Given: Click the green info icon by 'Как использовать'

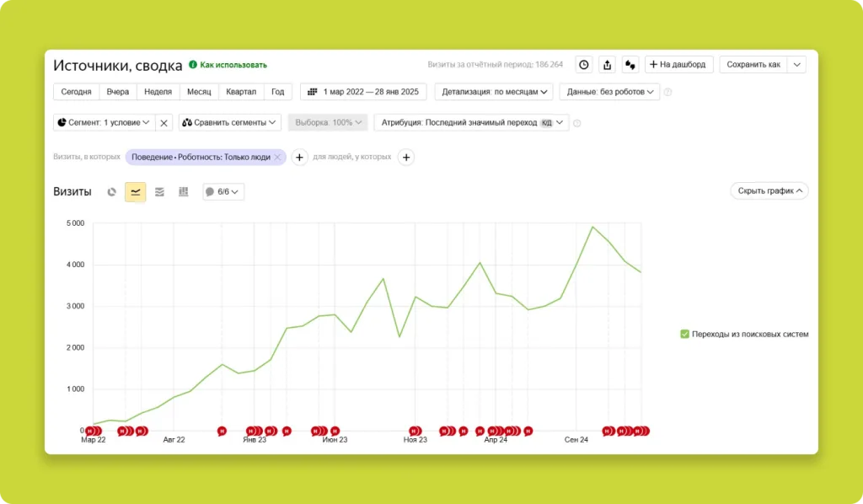Looking at the screenshot, I should [193, 65].
